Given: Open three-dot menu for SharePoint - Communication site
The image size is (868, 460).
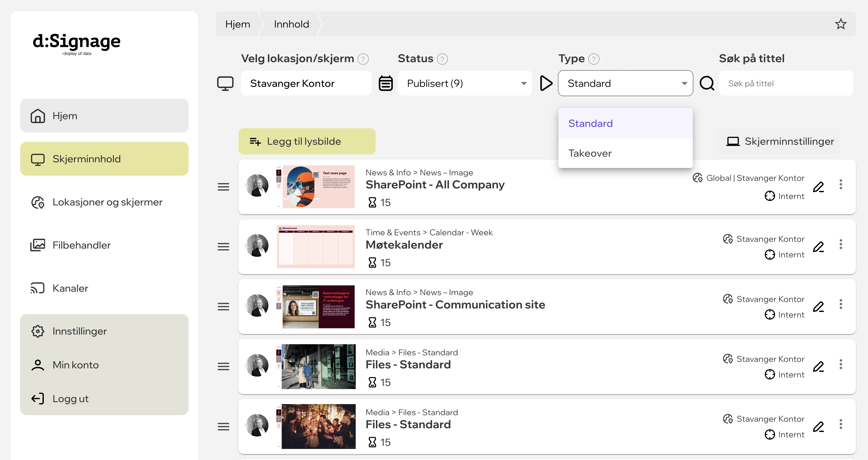Looking at the screenshot, I should (x=841, y=304).
